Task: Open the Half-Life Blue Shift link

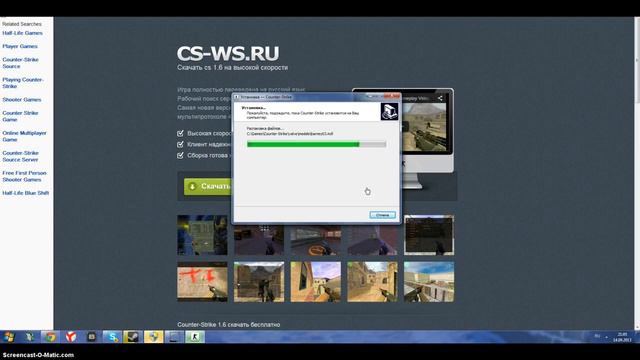Action: click(x=26, y=193)
